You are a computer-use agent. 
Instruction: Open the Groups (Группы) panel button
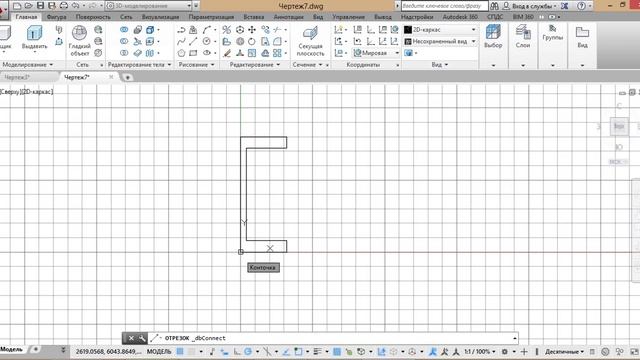click(x=553, y=33)
